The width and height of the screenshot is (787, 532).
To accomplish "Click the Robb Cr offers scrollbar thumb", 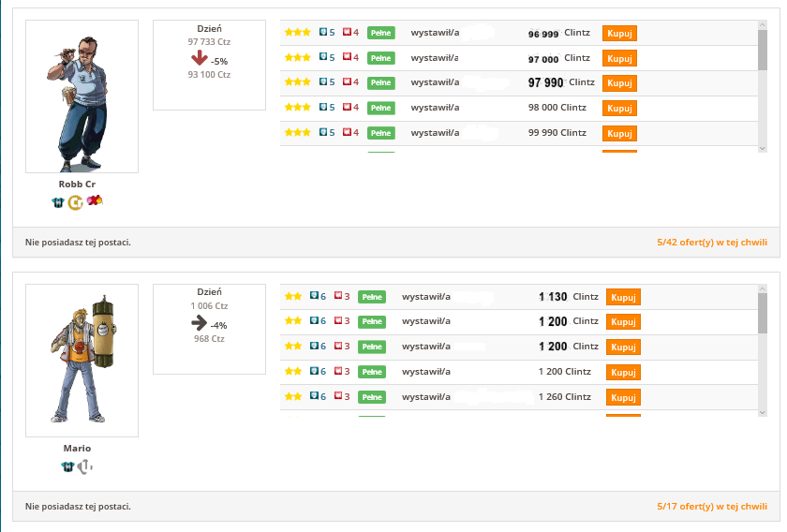I will 763,50.
